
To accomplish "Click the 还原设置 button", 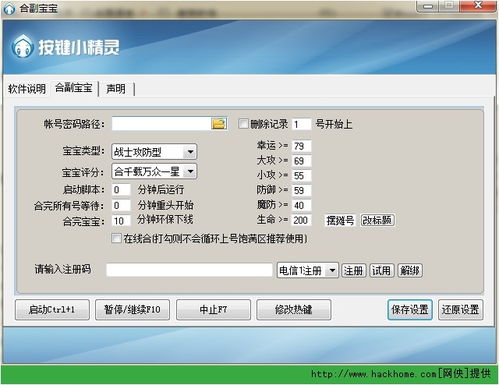I will [x=460, y=310].
